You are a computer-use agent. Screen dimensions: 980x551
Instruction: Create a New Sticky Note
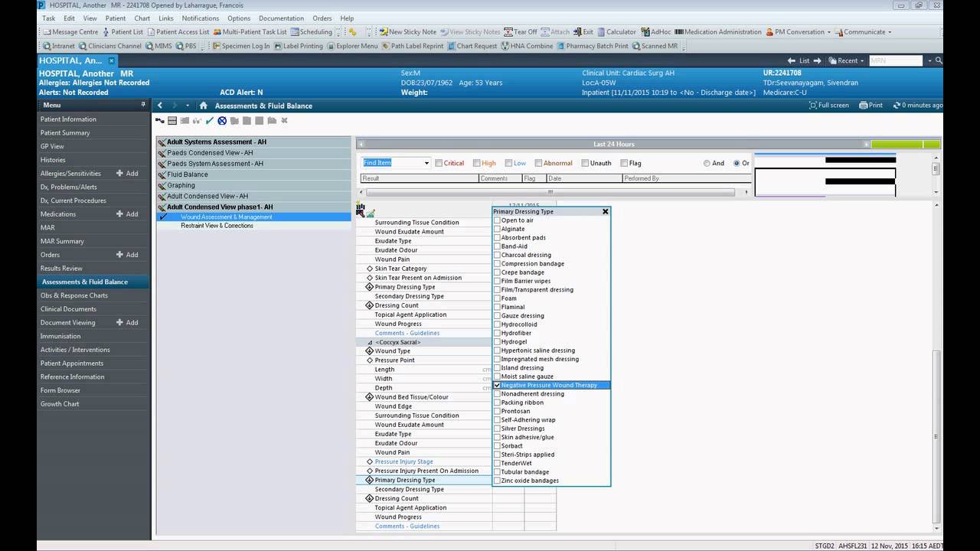(407, 32)
